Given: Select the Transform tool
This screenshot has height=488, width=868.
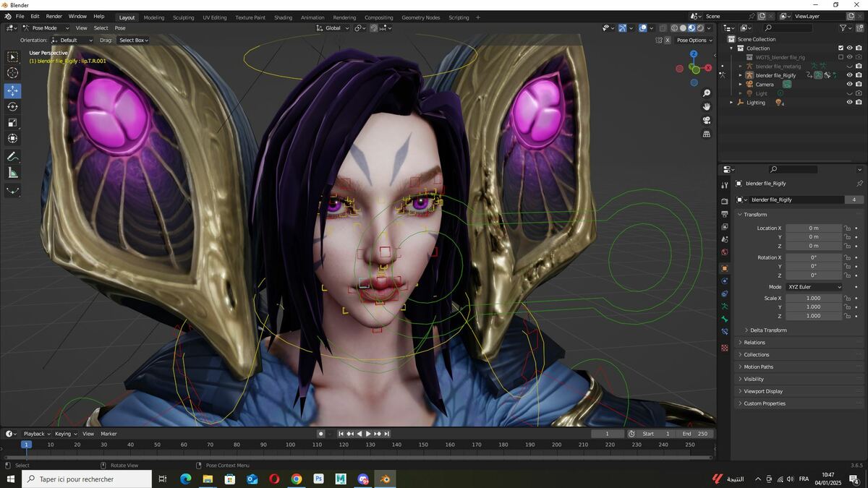Looking at the screenshot, I should tap(13, 138).
